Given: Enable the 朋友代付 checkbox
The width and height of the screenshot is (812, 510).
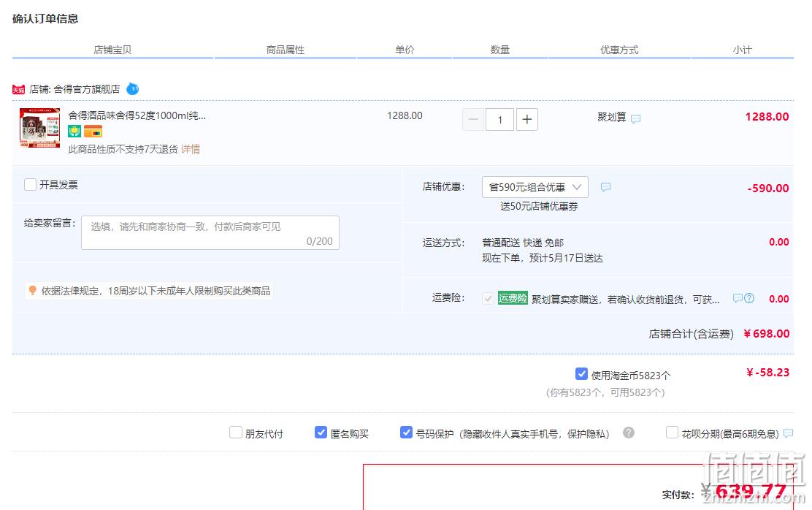Looking at the screenshot, I should (236, 433).
